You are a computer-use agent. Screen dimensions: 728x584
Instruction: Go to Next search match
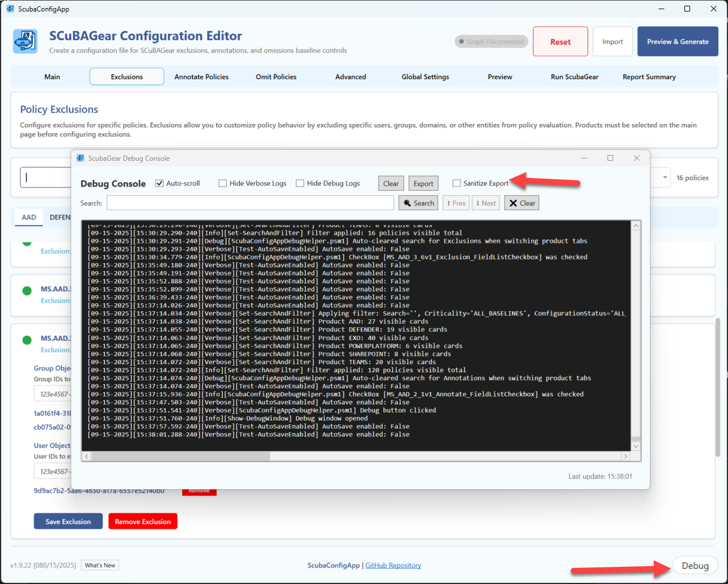click(486, 203)
